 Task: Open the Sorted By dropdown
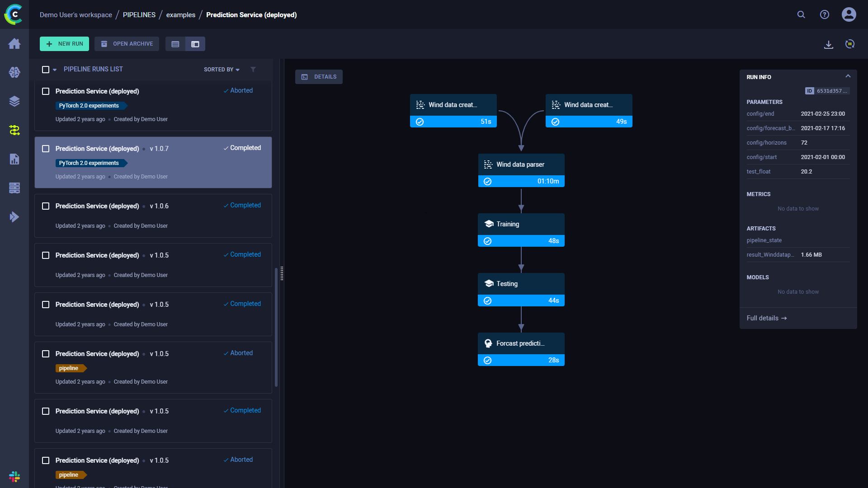[x=222, y=70]
